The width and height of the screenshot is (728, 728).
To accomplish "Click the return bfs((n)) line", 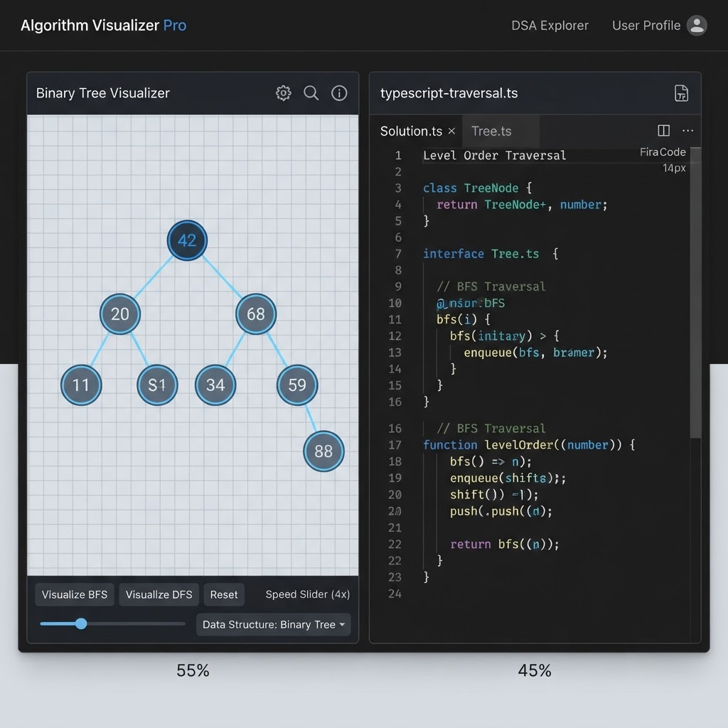I will coord(505,544).
